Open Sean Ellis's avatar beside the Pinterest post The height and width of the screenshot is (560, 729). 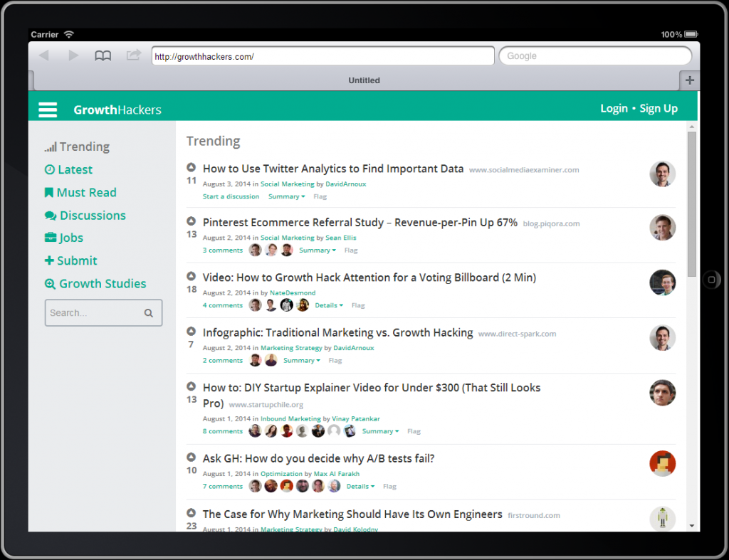pyautogui.click(x=663, y=227)
